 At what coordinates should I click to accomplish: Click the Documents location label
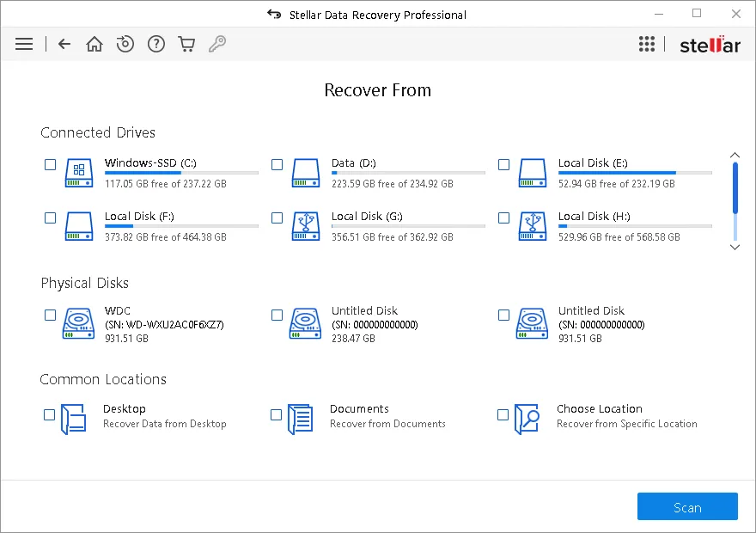[359, 409]
